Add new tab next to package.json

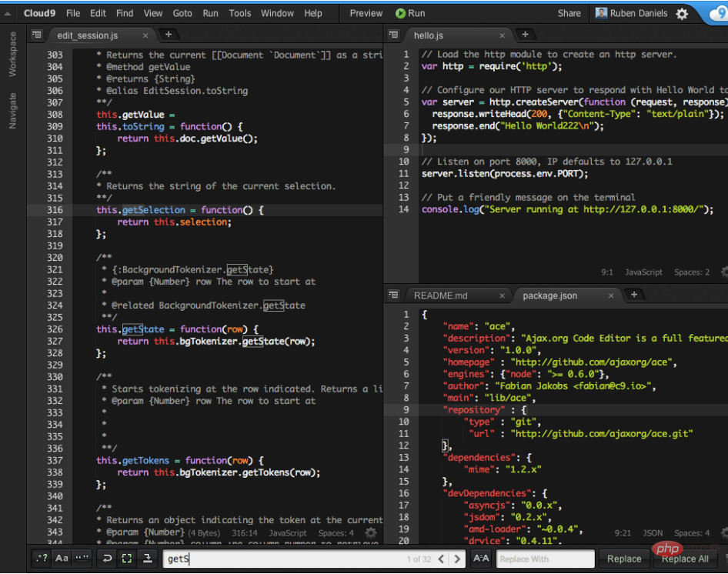pyautogui.click(x=634, y=295)
